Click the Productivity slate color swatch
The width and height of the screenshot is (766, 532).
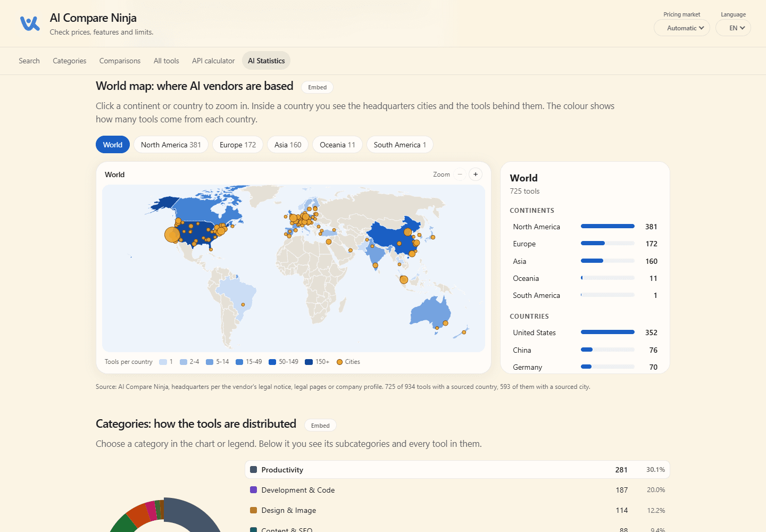pos(254,470)
